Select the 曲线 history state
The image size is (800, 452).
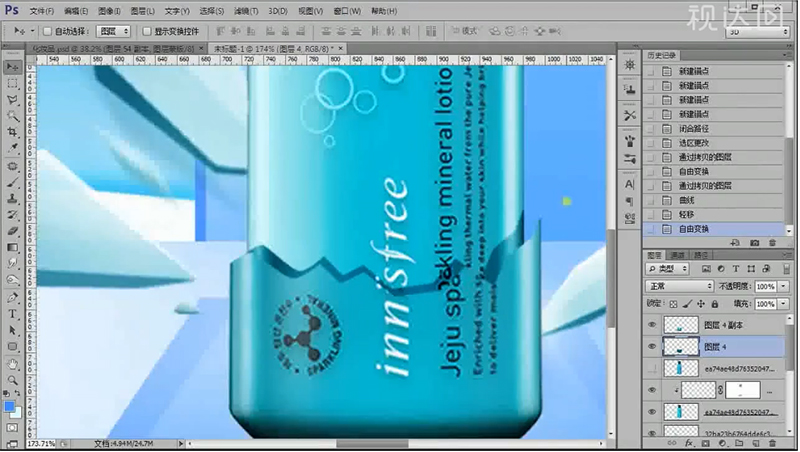(x=714, y=200)
